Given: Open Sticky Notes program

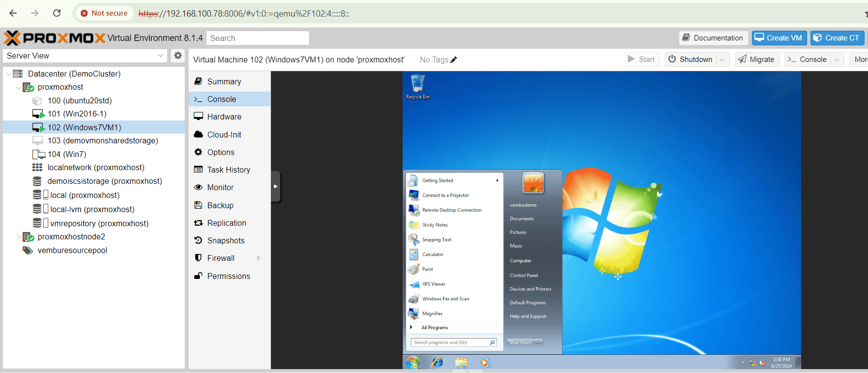Looking at the screenshot, I should pos(453,225).
